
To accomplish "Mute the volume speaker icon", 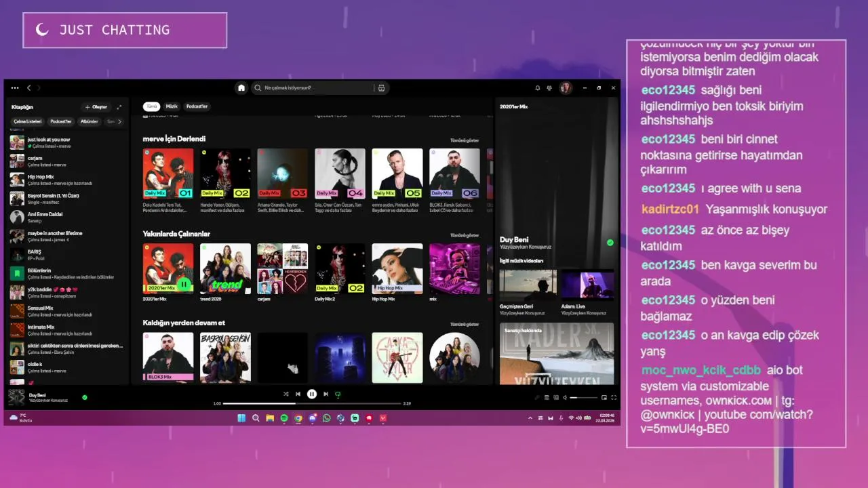I will click(x=565, y=397).
